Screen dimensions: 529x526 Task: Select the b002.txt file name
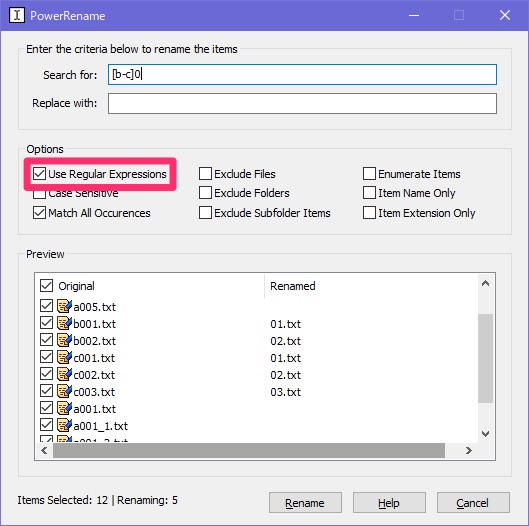[x=94, y=341]
